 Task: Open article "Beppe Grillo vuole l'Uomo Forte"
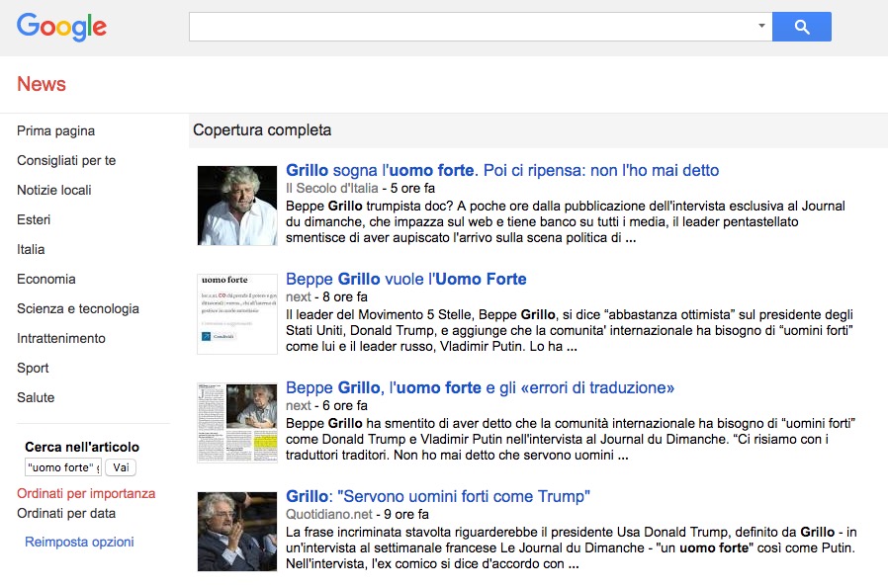coord(406,279)
